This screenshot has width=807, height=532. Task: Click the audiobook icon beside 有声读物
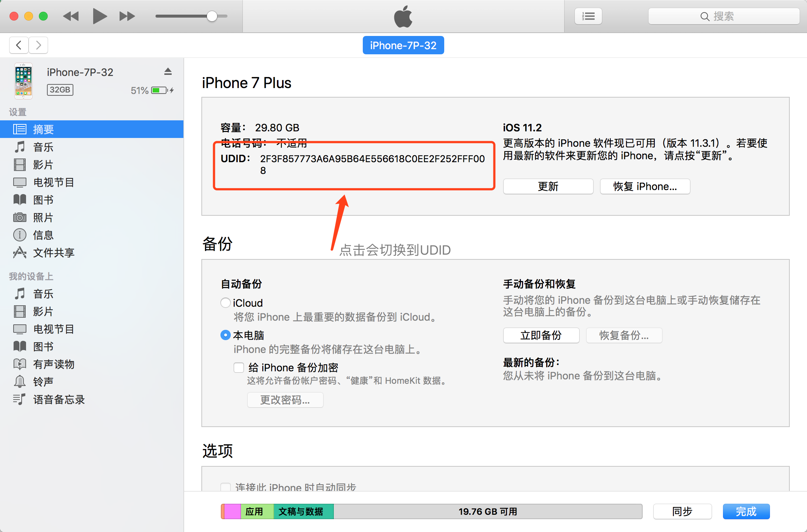point(20,364)
